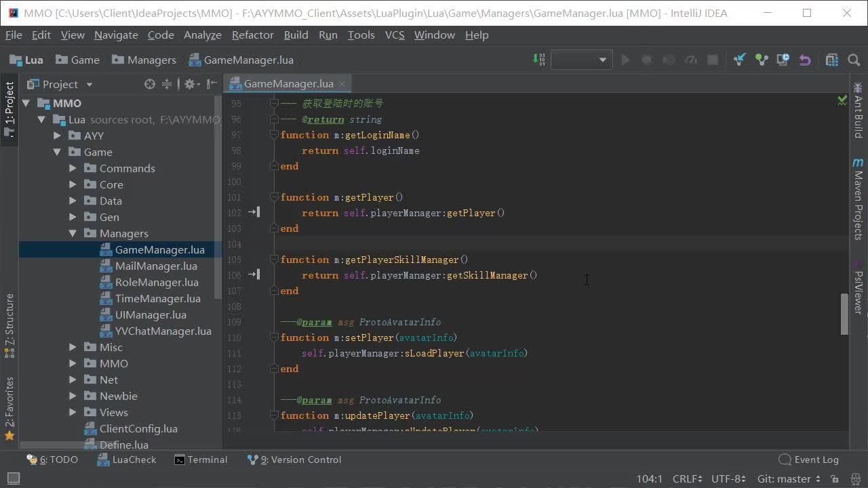Open the Show History toolbar icon

pos(783,60)
